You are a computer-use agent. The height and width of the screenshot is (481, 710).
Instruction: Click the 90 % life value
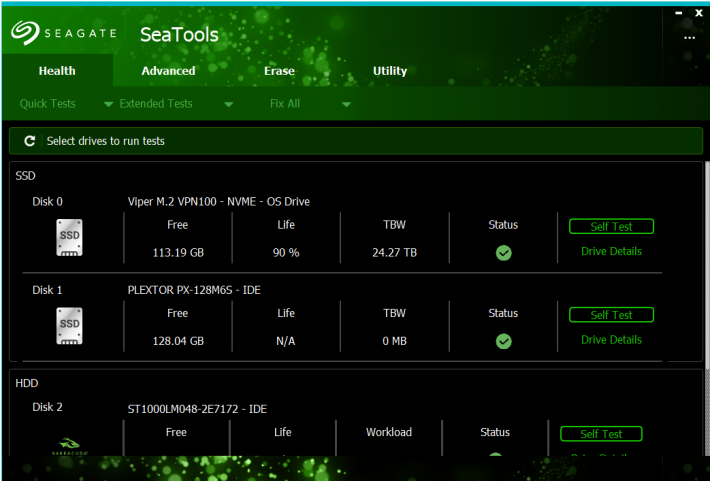[286, 253]
